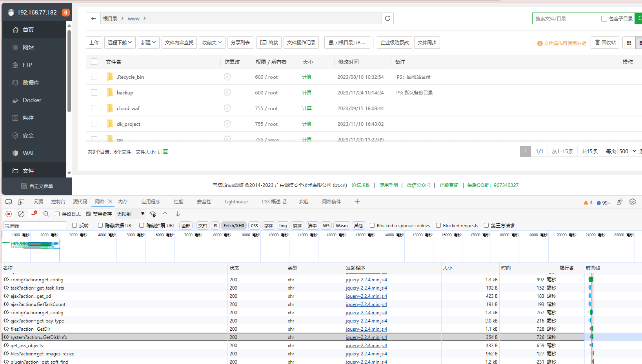Switch to the Lighthouse tab
Image resolution: width=642 pixels, height=364 pixels.
pyautogui.click(x=236, y=202)
